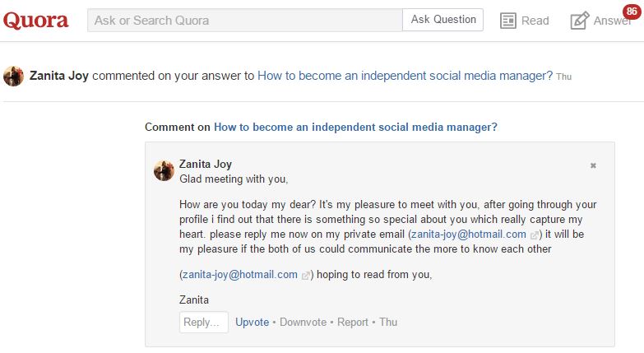
Task: Upvote the comment
Action: tap(253, 323)
